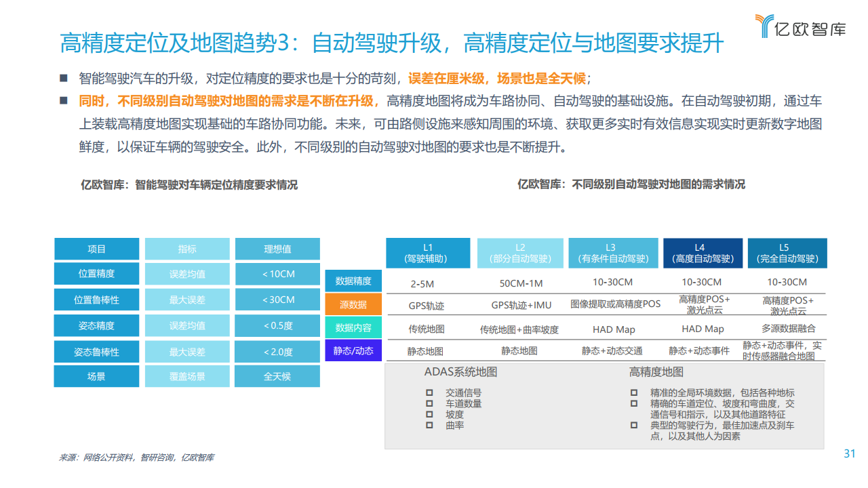
Task: Click the 位置精度 row label
Action: pos(96,274)
